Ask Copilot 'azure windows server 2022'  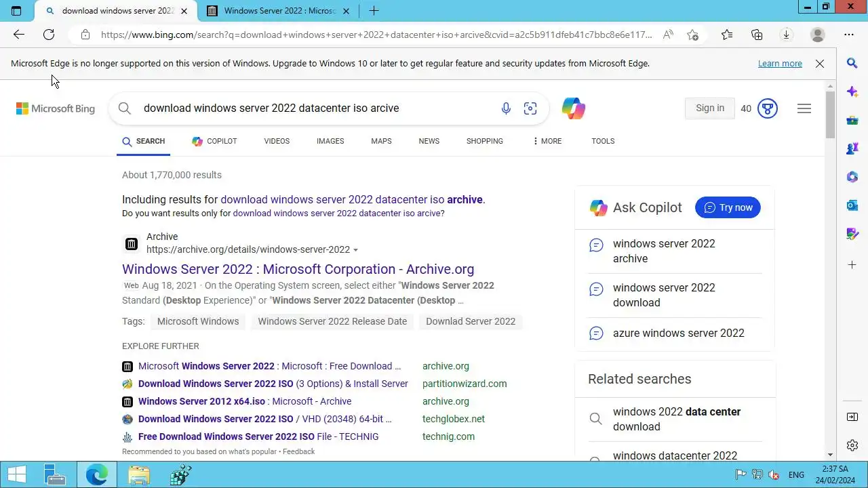point(678,333)
